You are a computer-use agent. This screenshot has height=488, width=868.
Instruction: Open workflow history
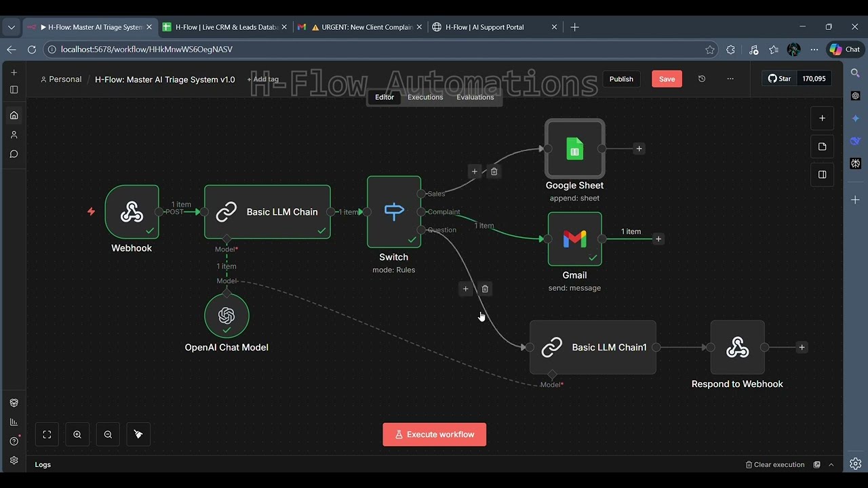tap(702, 79)
